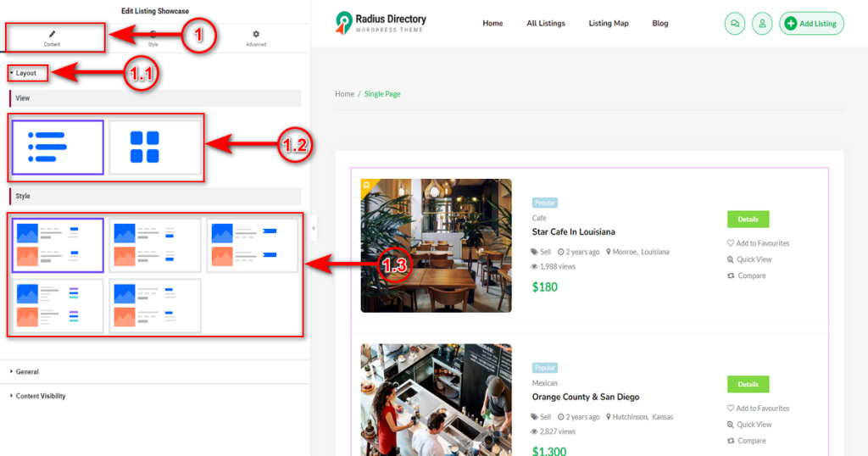Click the Add Listing button

pos(811,24)
